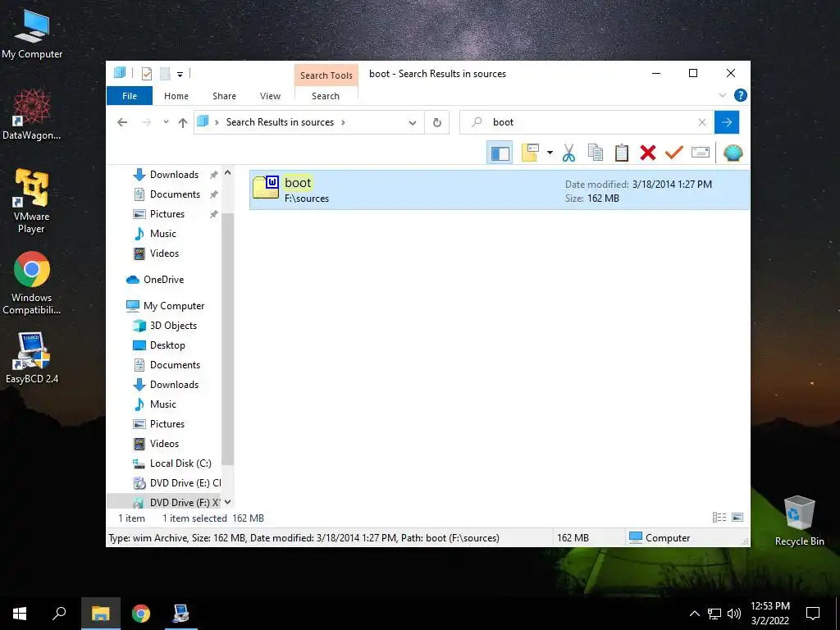Viewport: 840px width, 630px height.
Task: Open DVD Drive (E:) in navigation pane
Action: pyautogui.click(x=185, y=483)
